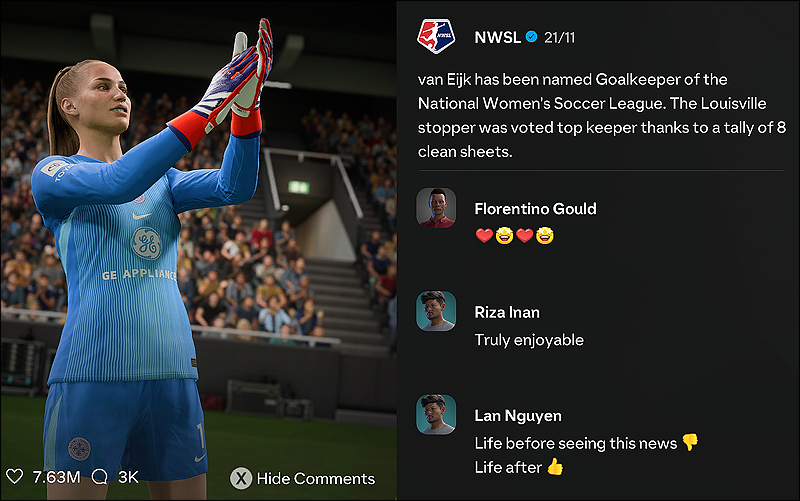800x501 pixels.
Task: Click the Riza Inan username
Action: 507,312
